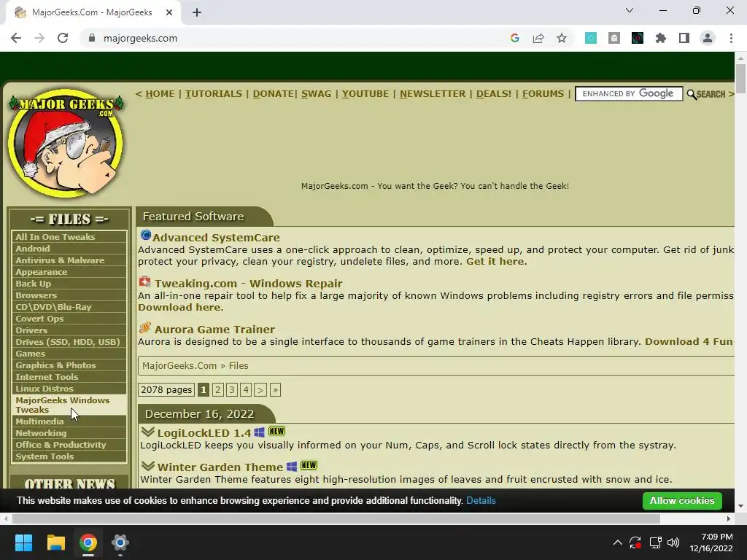This screenshot has width=747, height=560.
Task: Open MajorGeeks Windows Tweaks category
Action: coord(69,405)
